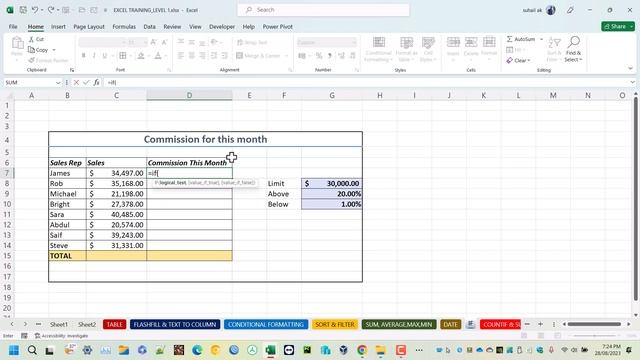Select the SUM, AVERAGE,MAX,MIN sheet tab
Viewport: 640px width, 360px height.
pos(399,324)
